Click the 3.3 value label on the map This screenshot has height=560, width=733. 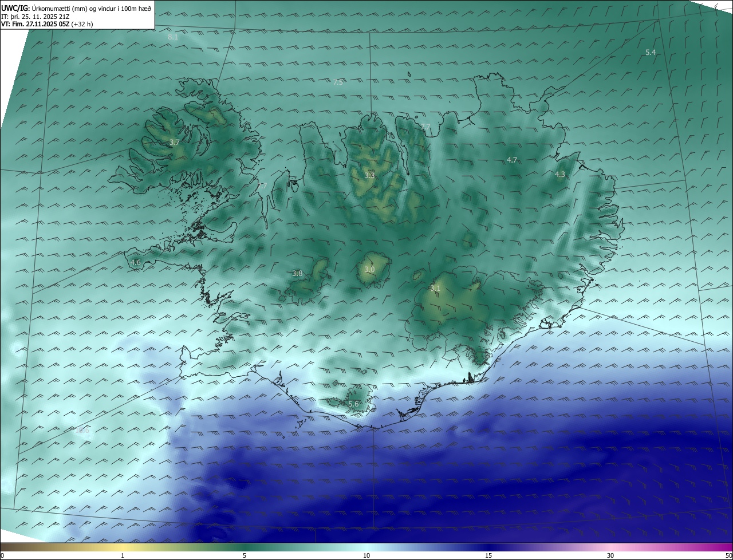(369, 175)
